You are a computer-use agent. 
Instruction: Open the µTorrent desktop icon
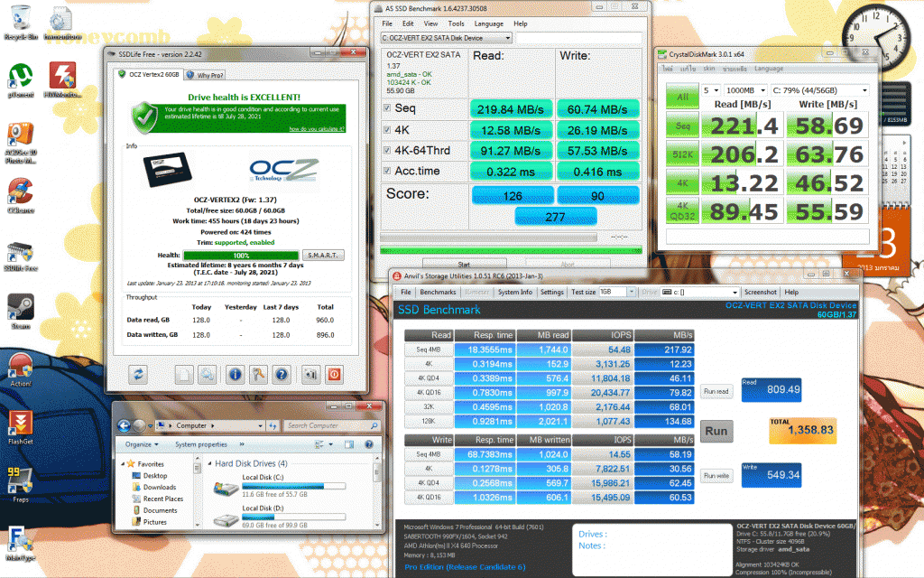pyautogui.click(x=21, y=80)
